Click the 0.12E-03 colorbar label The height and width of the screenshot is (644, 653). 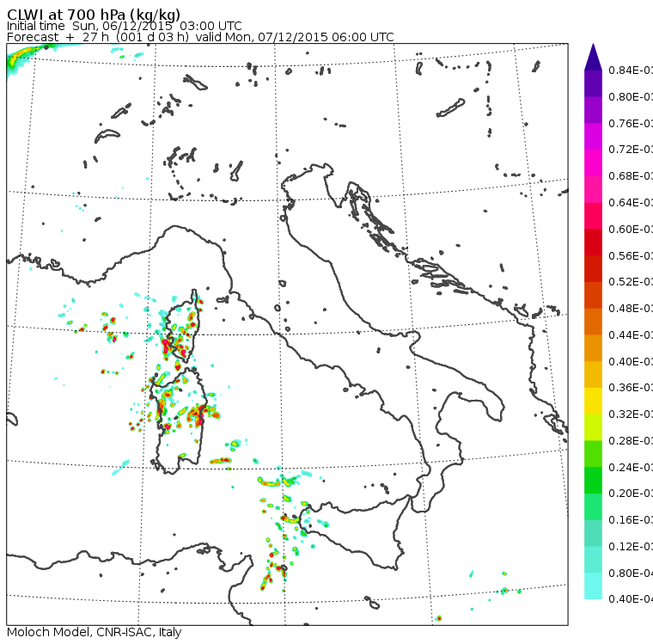point(631,547)
